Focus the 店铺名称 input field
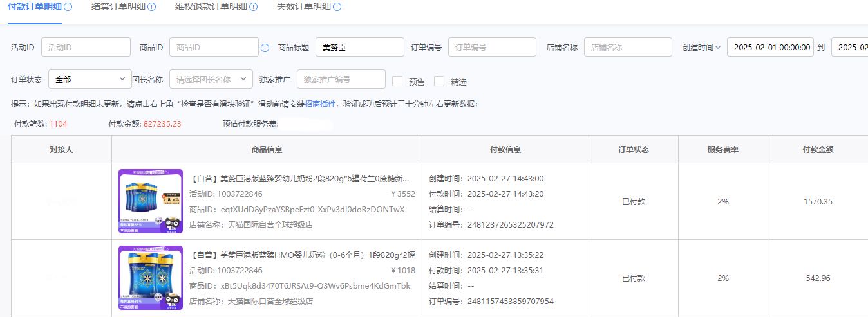The image size is (868, 317). 628,47
